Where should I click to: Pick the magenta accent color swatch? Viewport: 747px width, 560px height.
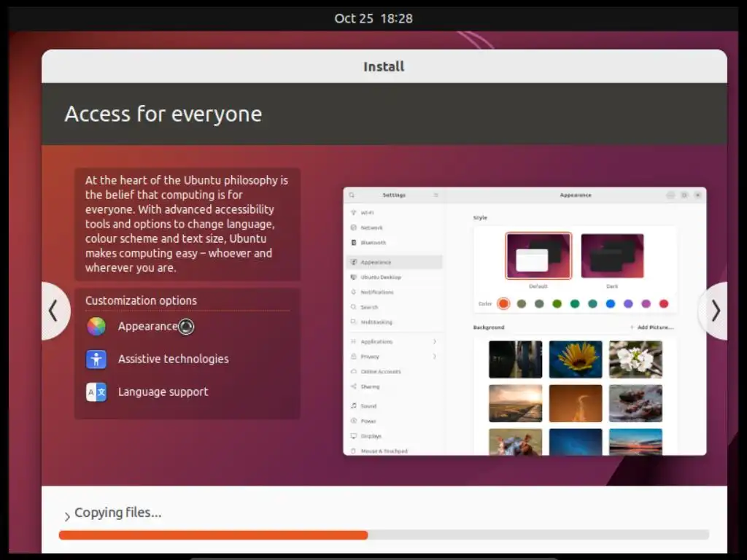pos(646,303)
